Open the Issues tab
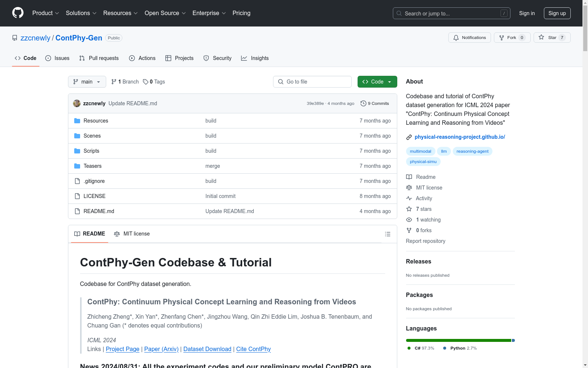 57,58
